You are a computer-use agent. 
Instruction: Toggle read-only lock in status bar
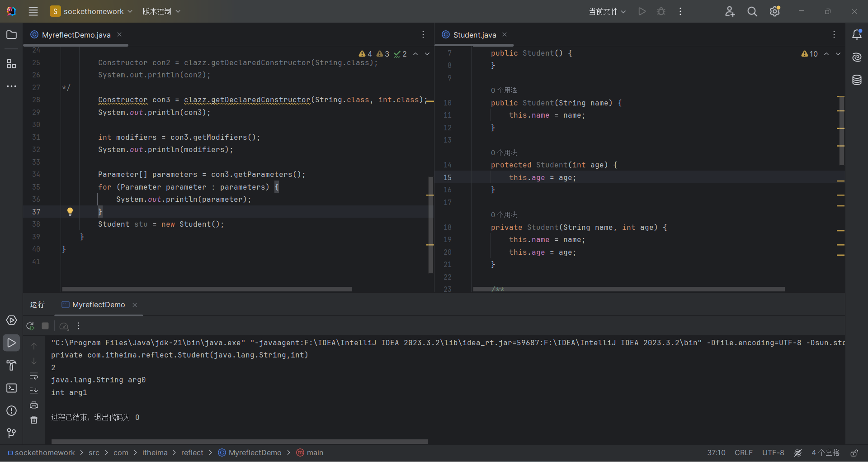[x=854, y=453]
